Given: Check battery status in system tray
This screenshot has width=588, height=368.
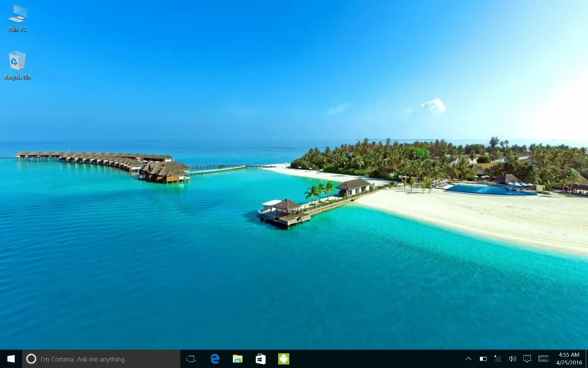Looking at the screenshot, I should point(483,359).
